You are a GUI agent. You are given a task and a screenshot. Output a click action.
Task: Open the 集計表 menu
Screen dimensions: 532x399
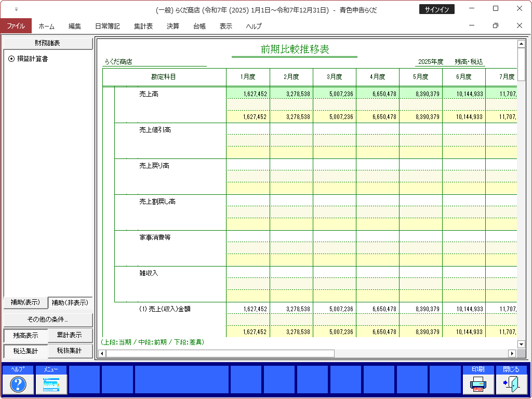coord(143,26)
